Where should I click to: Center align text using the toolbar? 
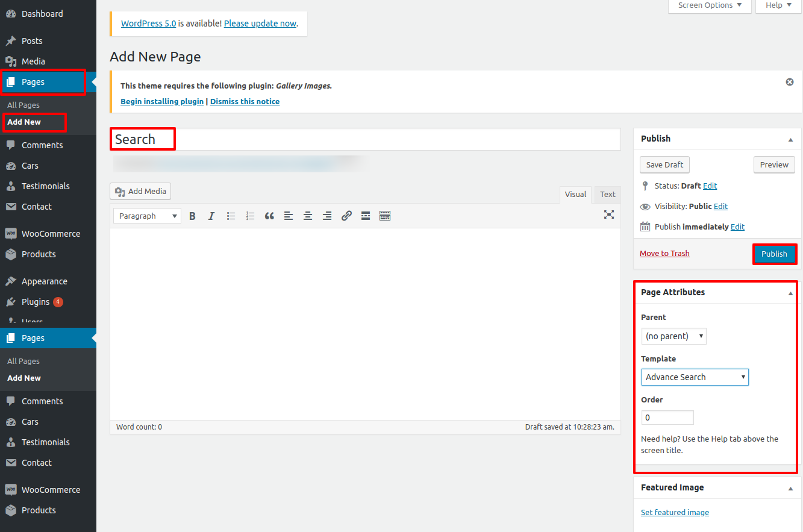pyautogui.click(x=308, y=216)
